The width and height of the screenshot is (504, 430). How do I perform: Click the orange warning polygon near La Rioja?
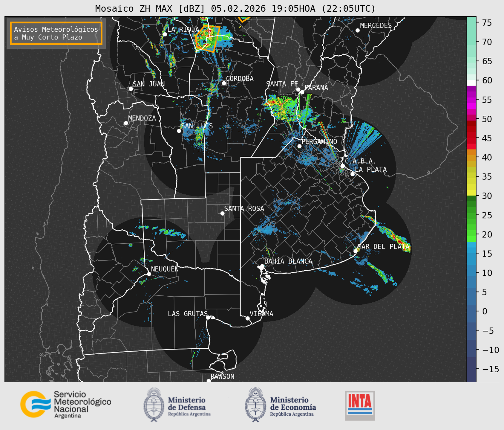208,39
